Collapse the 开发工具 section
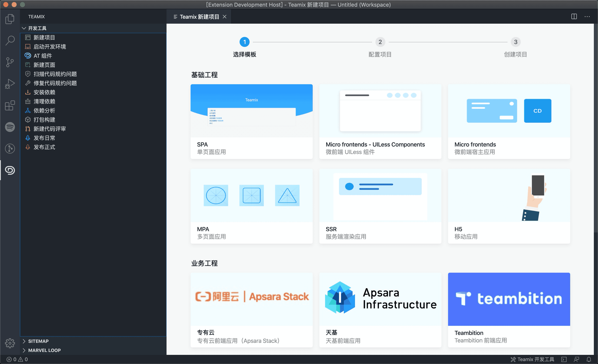598x364 pixels. 94,28
